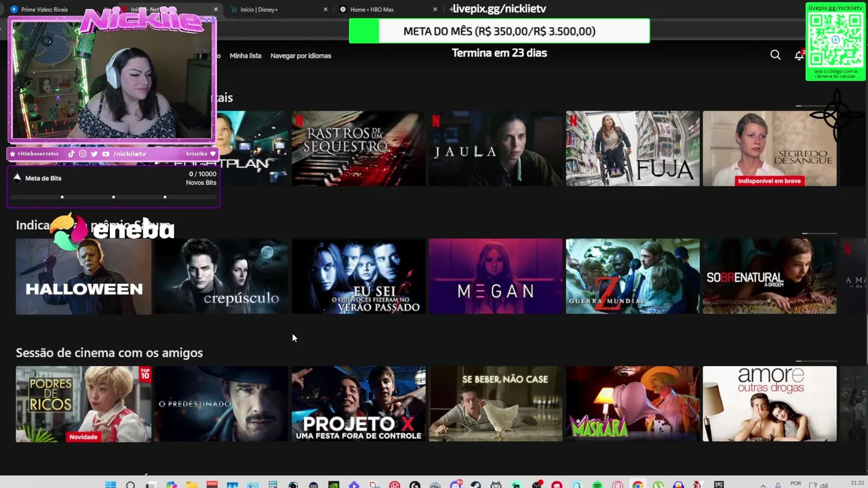This screenshot has width=868, height=488.
Task: Click the Novidade badge on Podres de Ricos
Action: point(83,437)
